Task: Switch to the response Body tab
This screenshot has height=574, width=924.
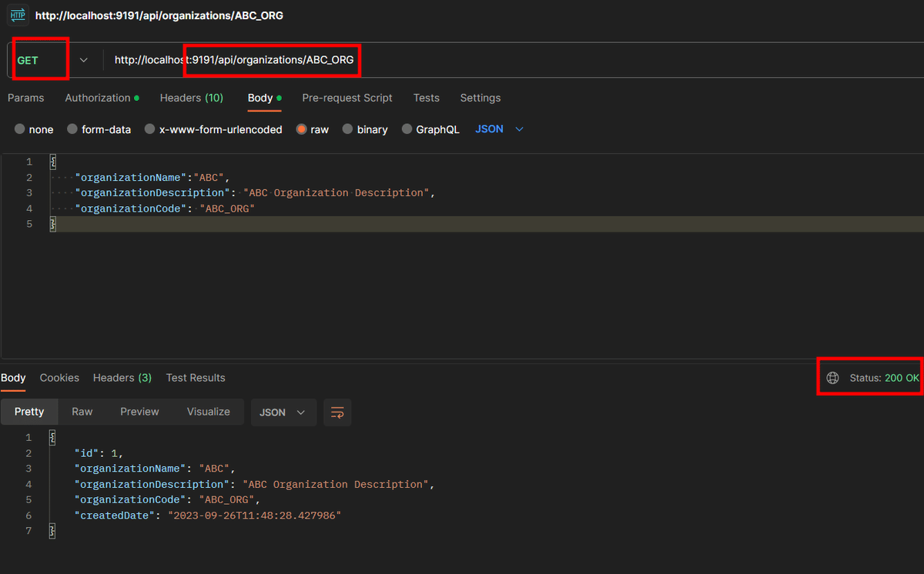Action: click(x=13, y=378)
